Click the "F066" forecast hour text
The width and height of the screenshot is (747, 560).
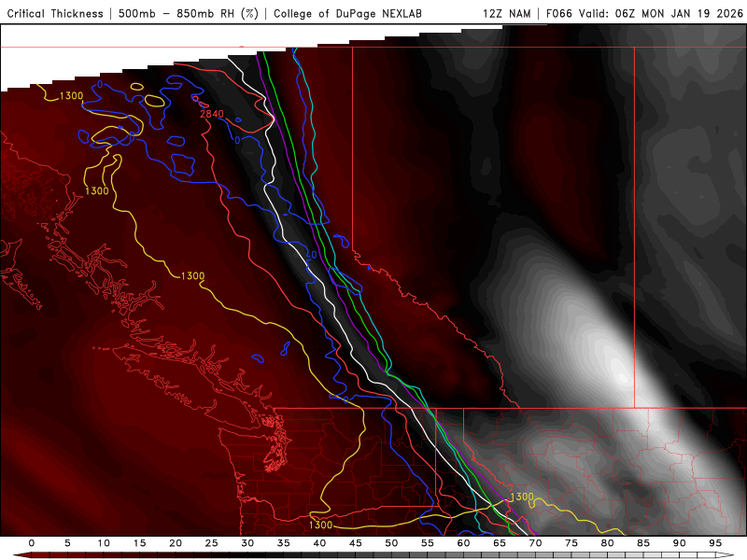coord(558,14)
